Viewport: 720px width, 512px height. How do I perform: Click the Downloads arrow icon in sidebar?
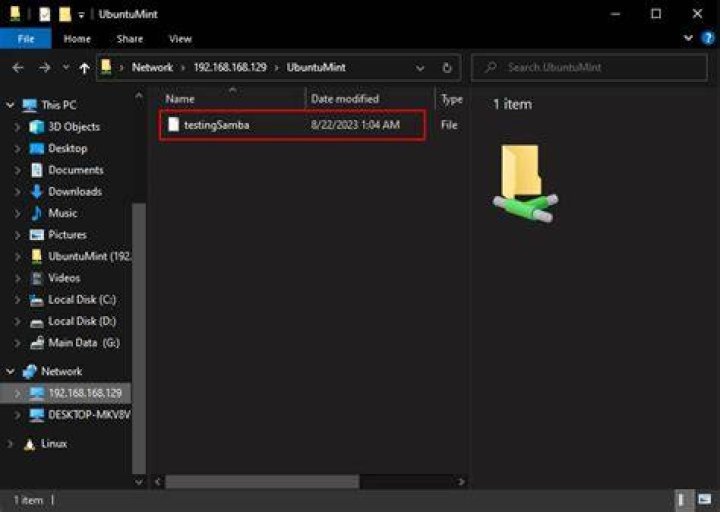click(36, 191)
